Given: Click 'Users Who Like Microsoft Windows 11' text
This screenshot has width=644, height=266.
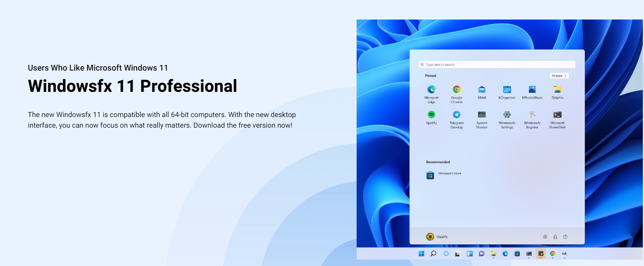Looking at the screenshot, I should click(98, 68).
